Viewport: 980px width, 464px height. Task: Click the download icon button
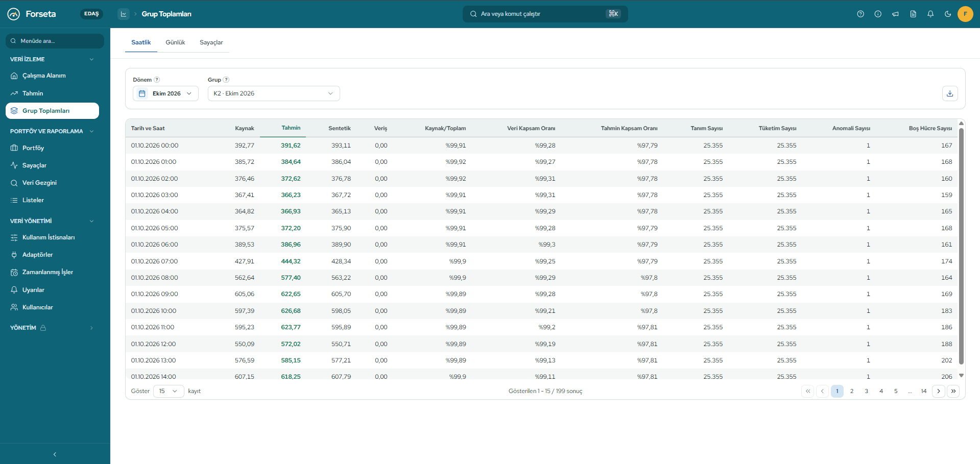coord(950,93)
